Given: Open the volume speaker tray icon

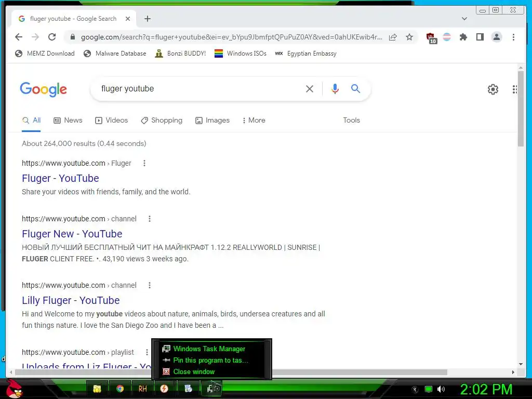Looking at the screenshot, I should (441, 389).
